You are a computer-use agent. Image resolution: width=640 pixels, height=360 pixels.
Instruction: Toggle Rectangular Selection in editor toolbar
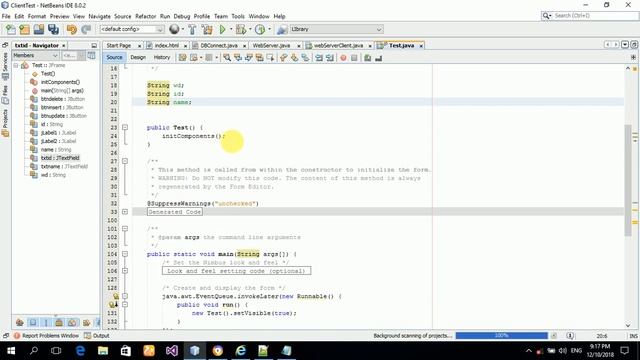(270, 58)
